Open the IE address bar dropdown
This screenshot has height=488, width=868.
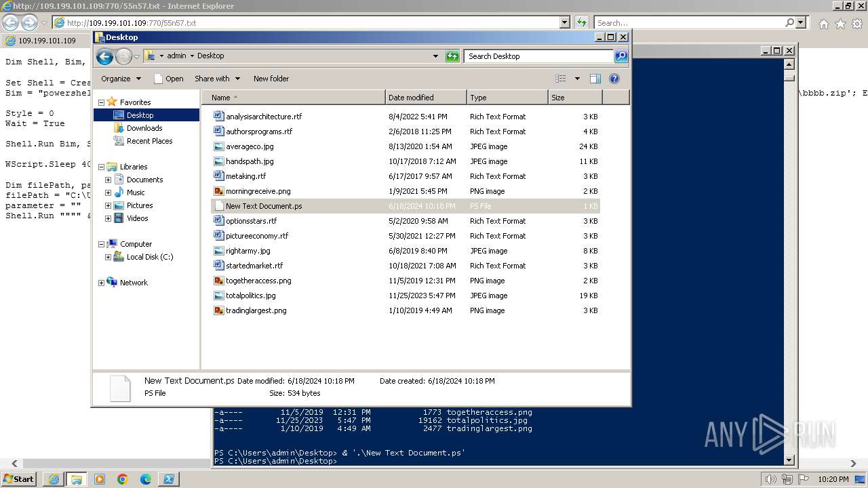tap(565, 22)
